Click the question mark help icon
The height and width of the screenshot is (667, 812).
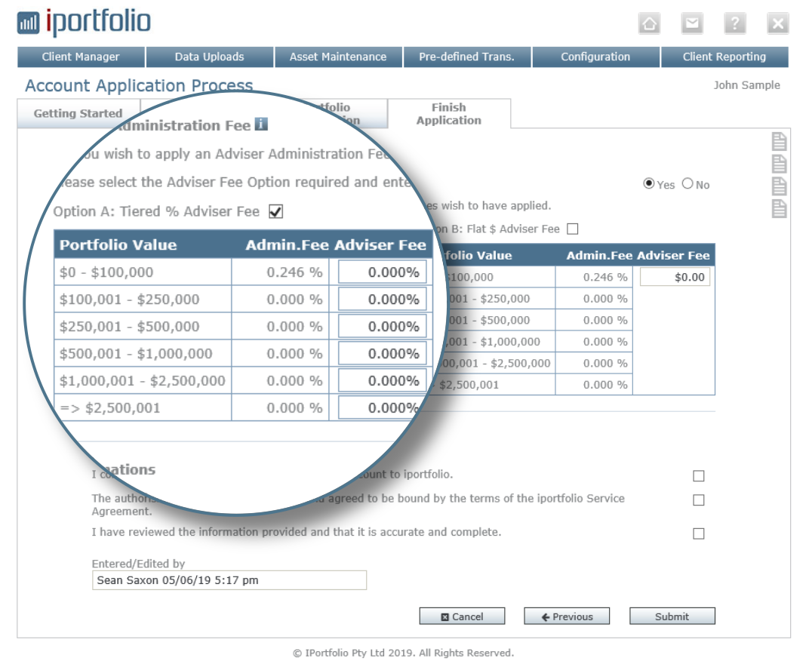point(735,24)
